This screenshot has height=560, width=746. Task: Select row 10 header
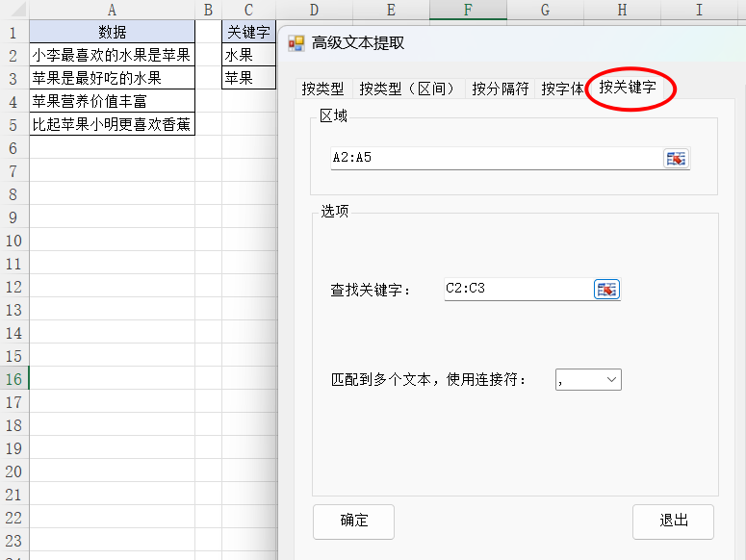pyautogui.click(x=14, y=241)
